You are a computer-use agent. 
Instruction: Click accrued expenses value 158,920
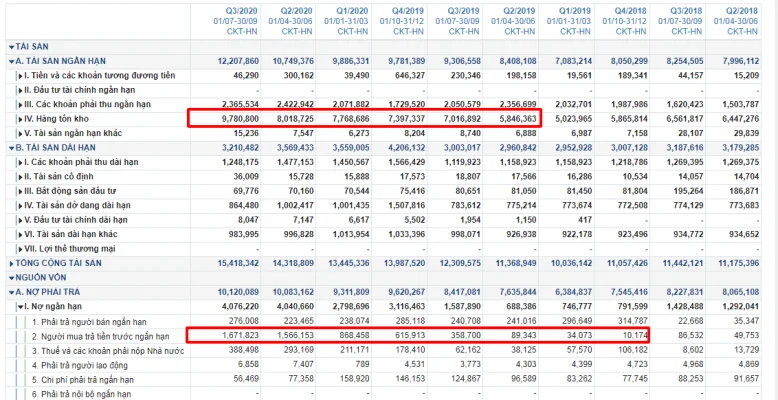click(x=355, y=380)
